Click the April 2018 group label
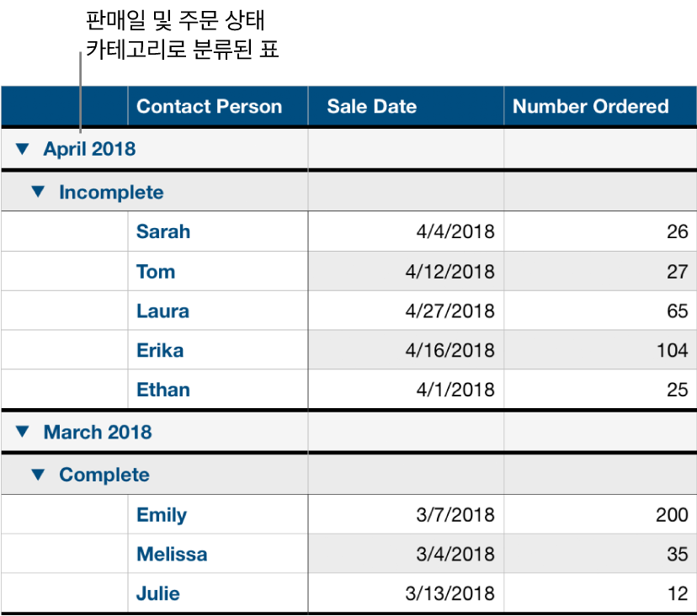The width and height of the screenshot is (697, 616). click(91, 149)
